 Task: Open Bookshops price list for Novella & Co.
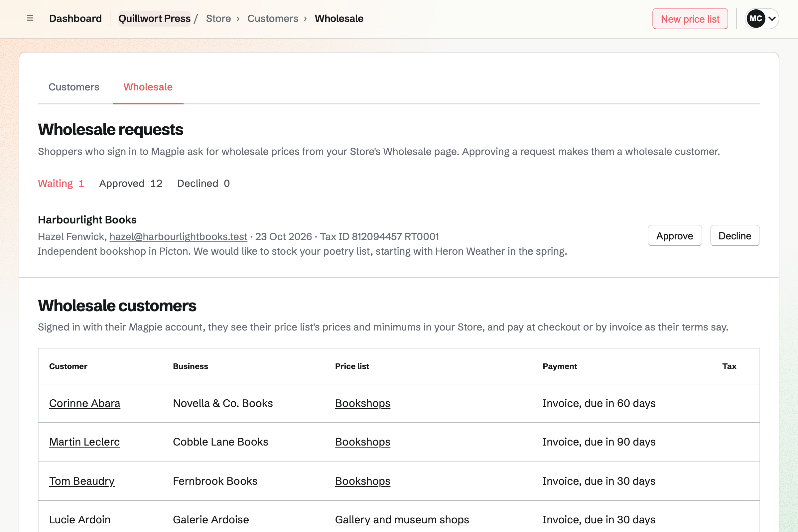coord(362,403)
